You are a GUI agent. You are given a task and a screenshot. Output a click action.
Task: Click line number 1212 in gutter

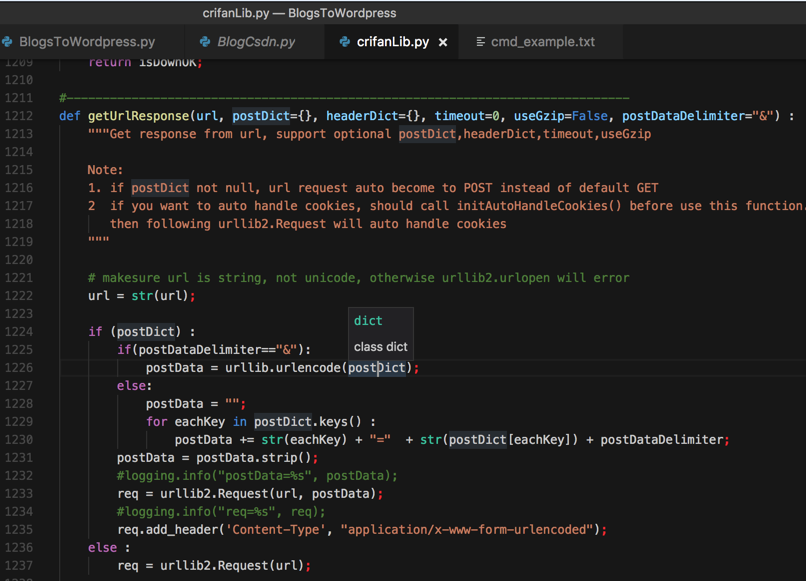coord(19,116)
